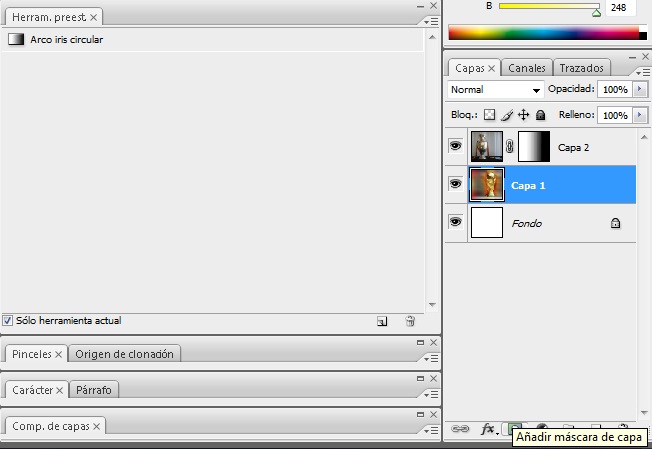The height and width of the screenshot is (449, 652).
Task: Click the Fondo layer name
Action: pyautogui.click(x=527, y=223)
